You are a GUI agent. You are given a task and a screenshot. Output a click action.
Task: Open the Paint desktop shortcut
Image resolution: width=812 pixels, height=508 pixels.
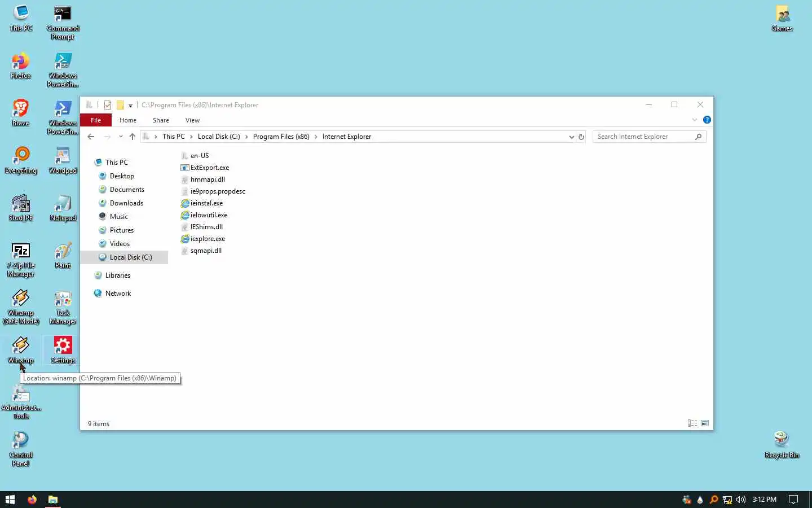point(63,255)
